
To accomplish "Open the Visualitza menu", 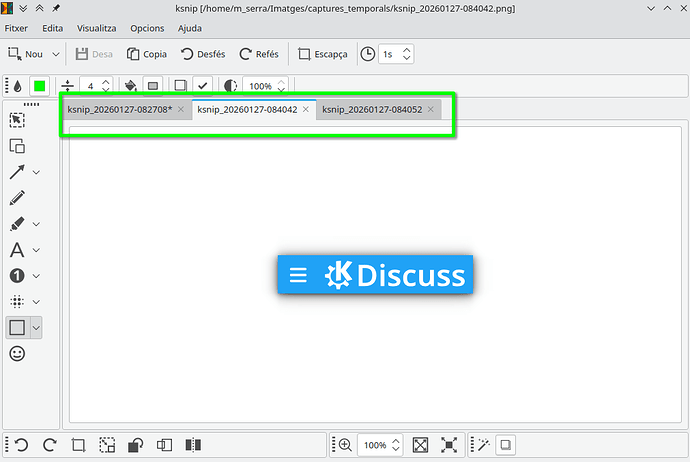I will 95,28.
